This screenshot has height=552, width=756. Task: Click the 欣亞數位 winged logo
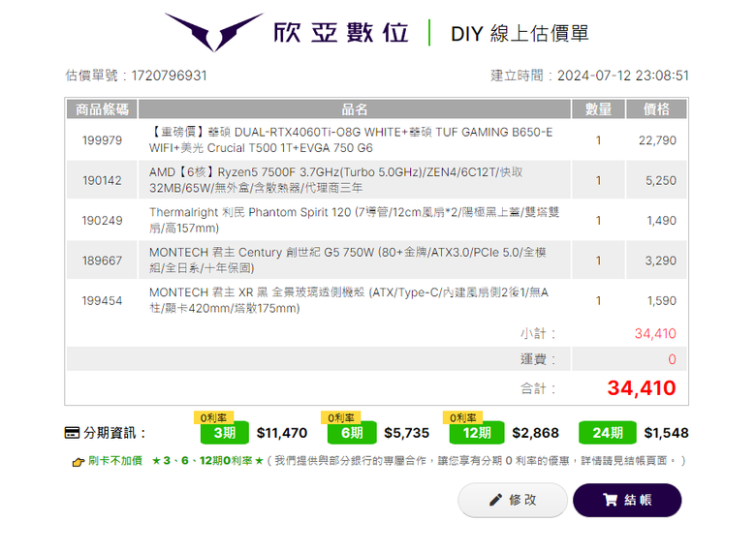[214, 32]
